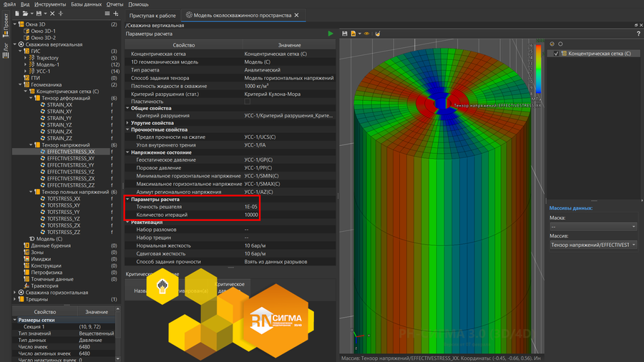The image size is (644, 362).
Task: Toggle the eye visibility icon in 3D toolbar
Action: click(x=368, y=34)
